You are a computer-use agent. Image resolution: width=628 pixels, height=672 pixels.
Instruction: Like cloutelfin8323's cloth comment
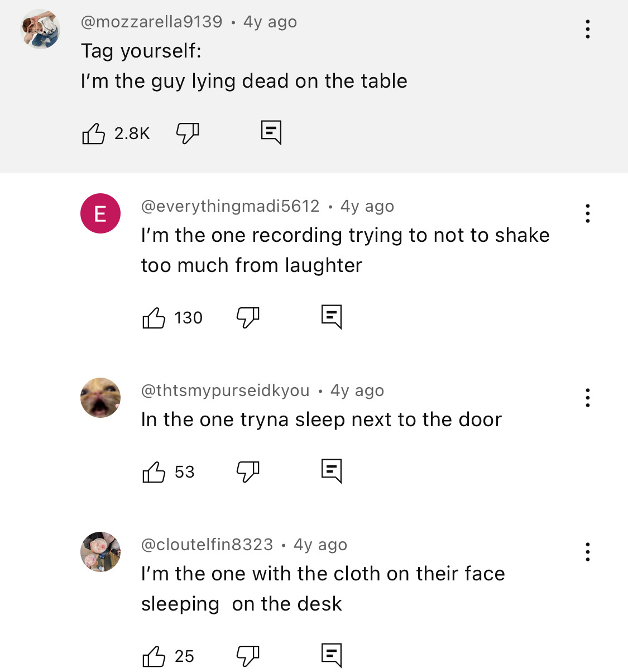(154, 656)
